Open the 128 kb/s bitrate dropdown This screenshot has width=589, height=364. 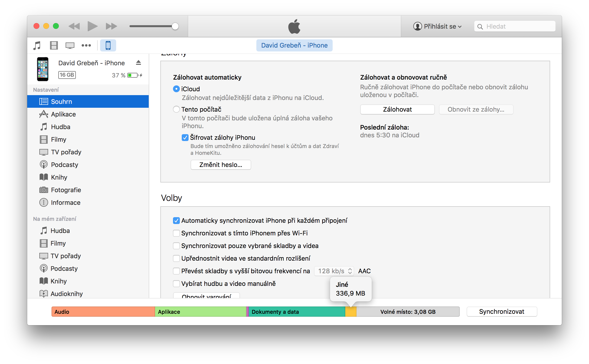pyautogui.click(x=334, y=271)
